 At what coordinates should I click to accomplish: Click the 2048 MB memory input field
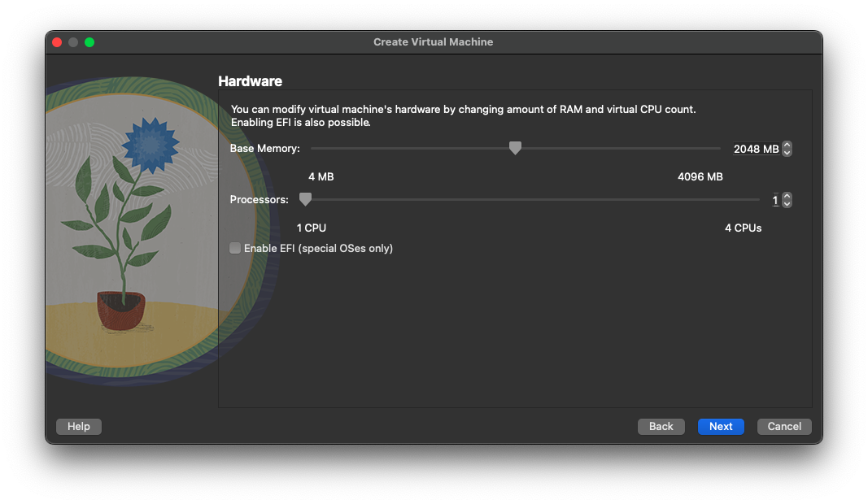[x=757, y=149]
